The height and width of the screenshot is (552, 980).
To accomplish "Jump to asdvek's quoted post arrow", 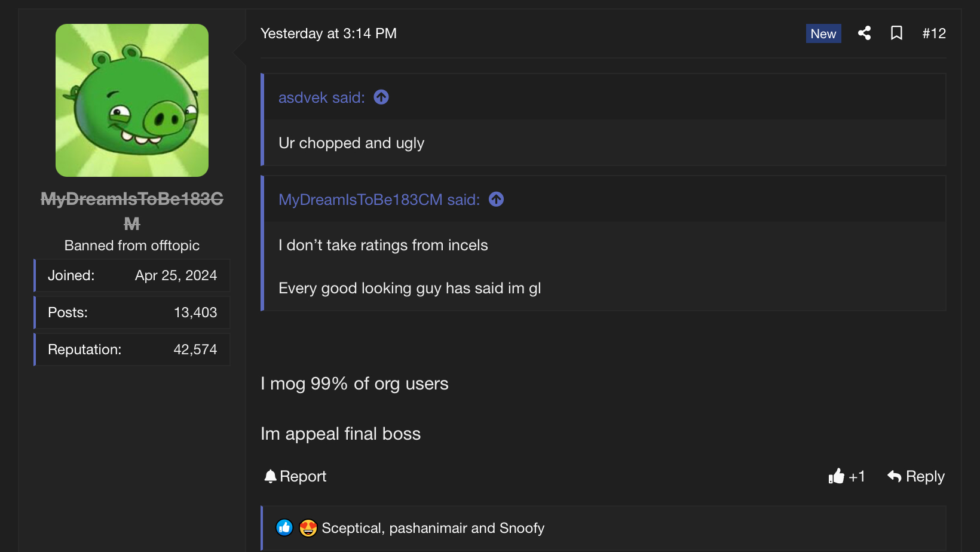I will pyautogui.click(x=381, y=97).
